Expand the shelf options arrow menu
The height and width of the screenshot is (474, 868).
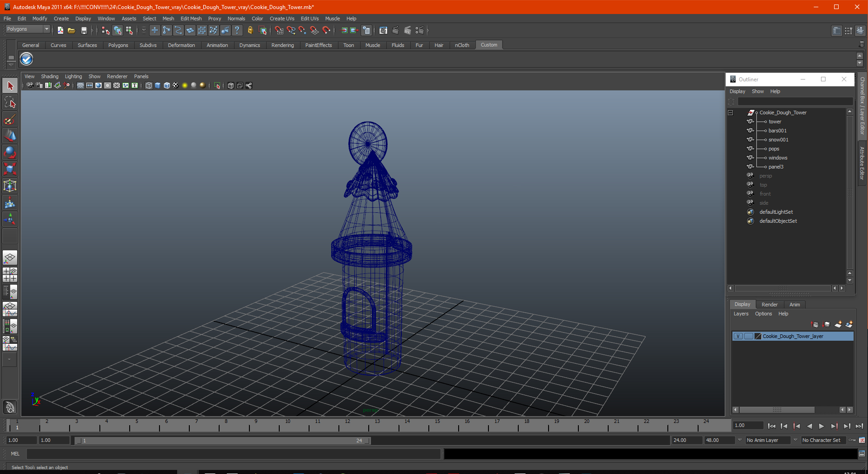point(11,65)
